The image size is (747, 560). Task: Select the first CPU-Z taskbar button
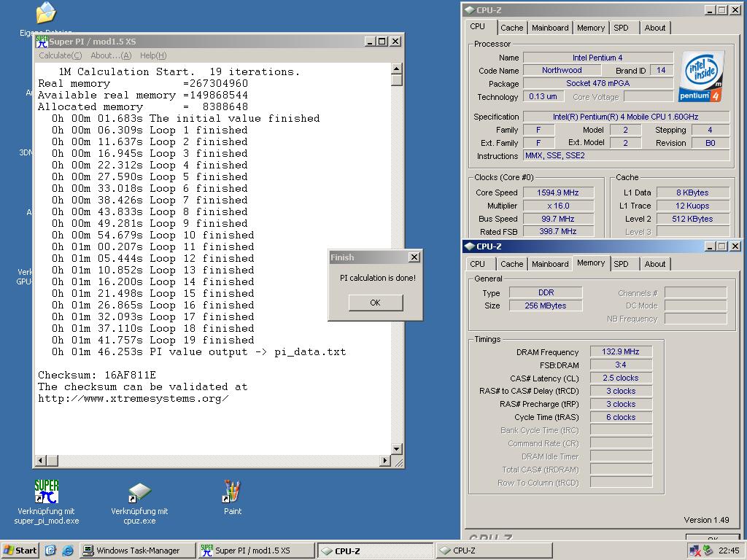pyautogui.click(x=376, y=551)
